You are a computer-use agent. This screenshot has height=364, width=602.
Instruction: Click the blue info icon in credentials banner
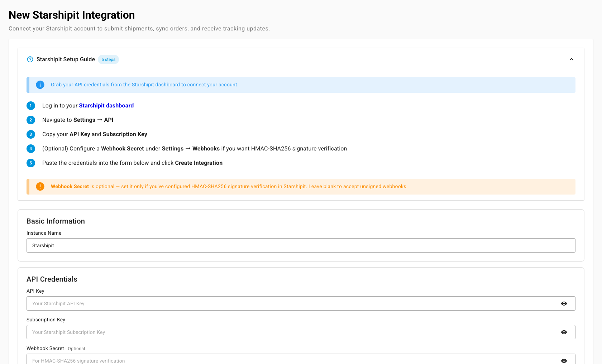pos(40,85)
